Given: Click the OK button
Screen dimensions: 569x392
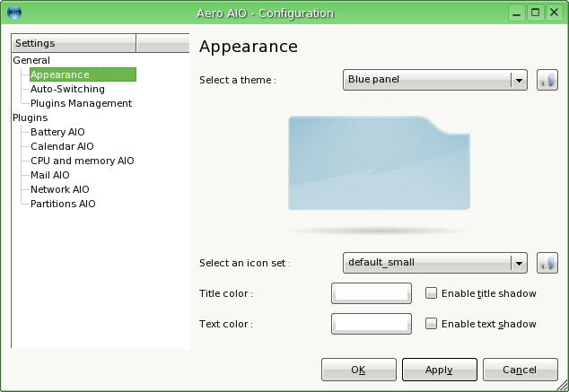Looking at the screenshot, I should pos(358,370).
